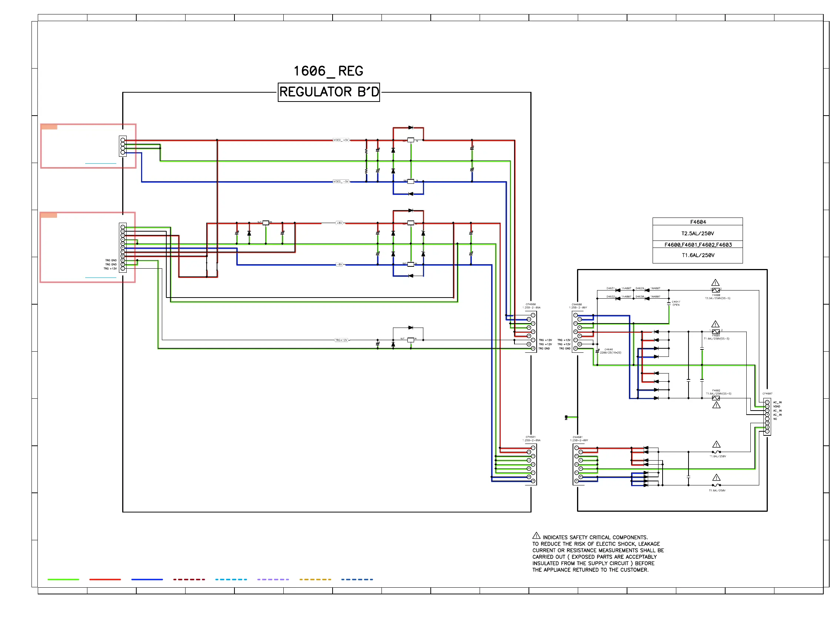Screen dimensions: 840x624
Task: Click the solid red legend line
Action: pos(105,580)
